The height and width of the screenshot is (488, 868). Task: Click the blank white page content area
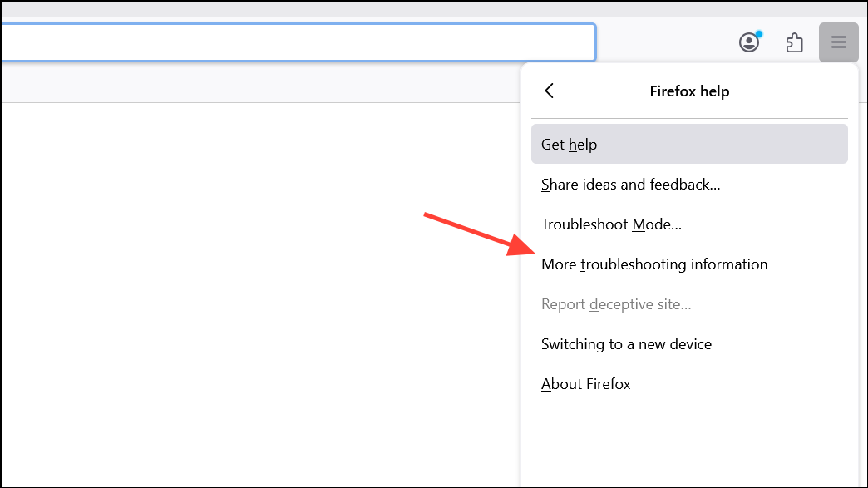click(260, 295)
